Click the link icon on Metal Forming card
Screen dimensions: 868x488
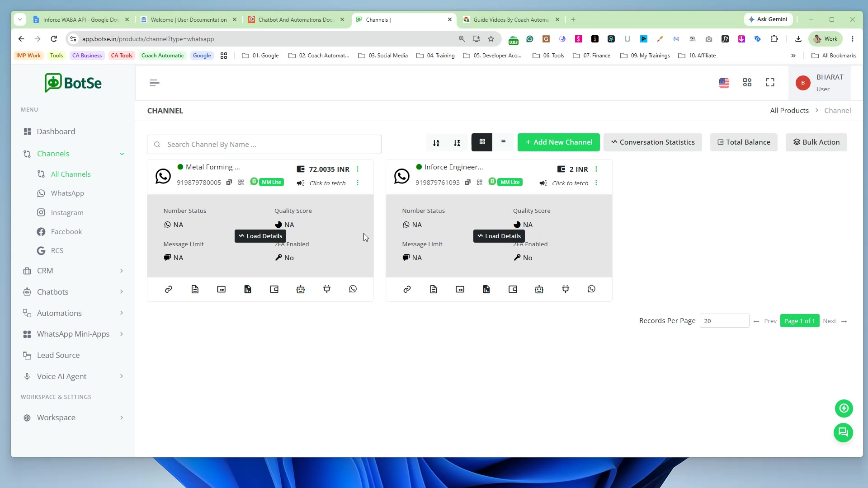tap(169, 289)
